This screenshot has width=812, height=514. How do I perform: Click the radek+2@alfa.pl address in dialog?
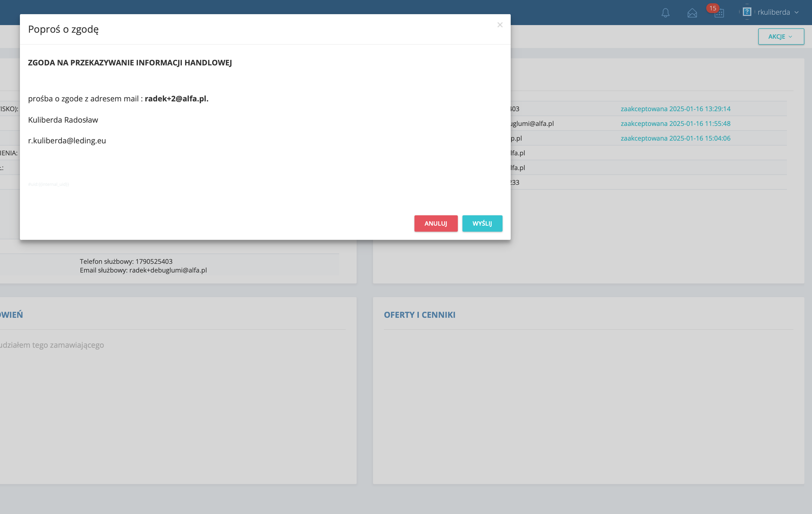176,98
